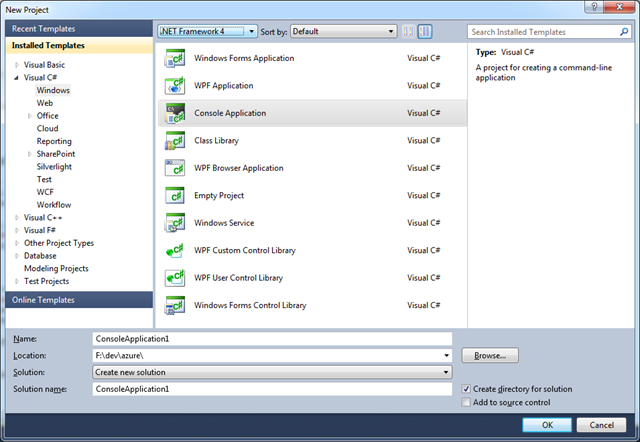Select the Windows Forms Application template icon
640x442 pixels.
click(176, 58)
